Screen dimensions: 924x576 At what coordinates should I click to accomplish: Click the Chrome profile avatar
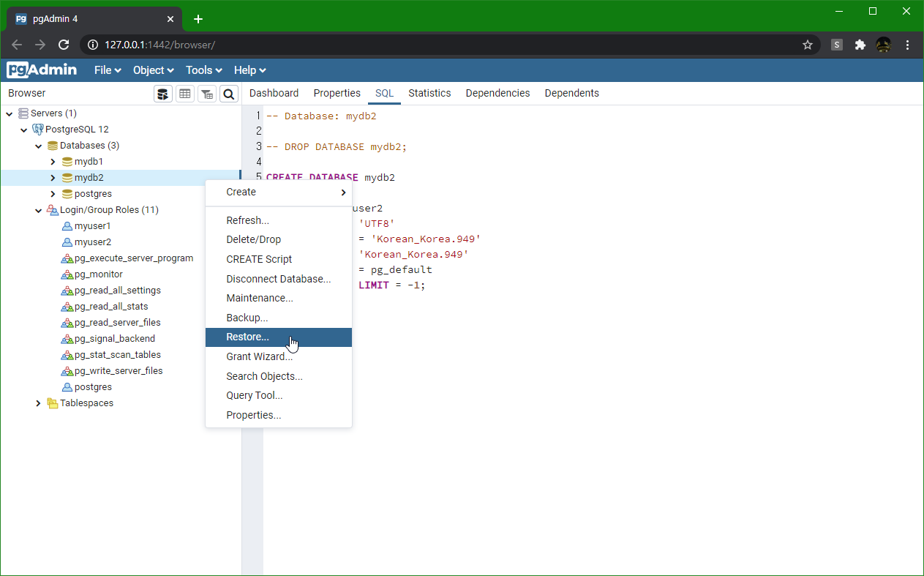coord(884,45)
